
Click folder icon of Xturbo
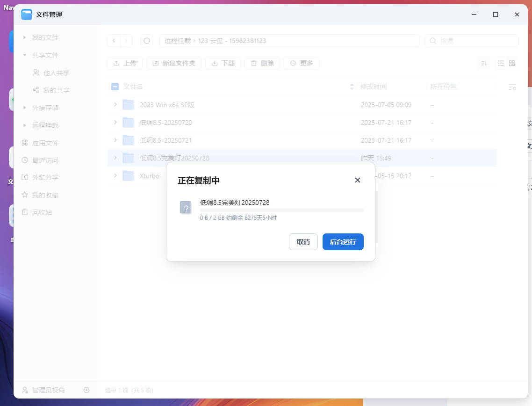[128, 175]
